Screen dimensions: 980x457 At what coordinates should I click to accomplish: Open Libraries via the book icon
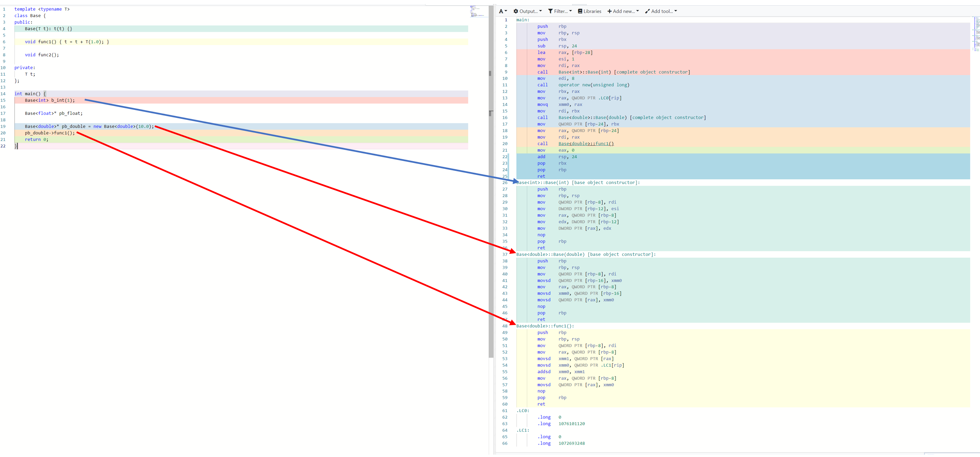tap(580, 11)
